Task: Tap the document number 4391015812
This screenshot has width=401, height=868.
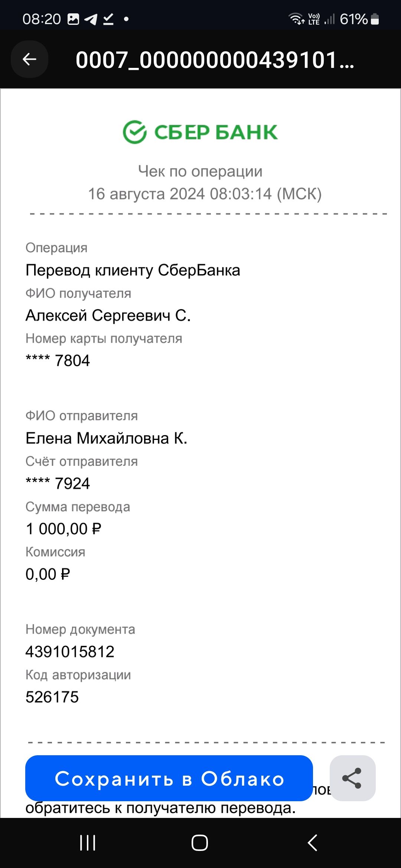Action: tap(70, 652)
